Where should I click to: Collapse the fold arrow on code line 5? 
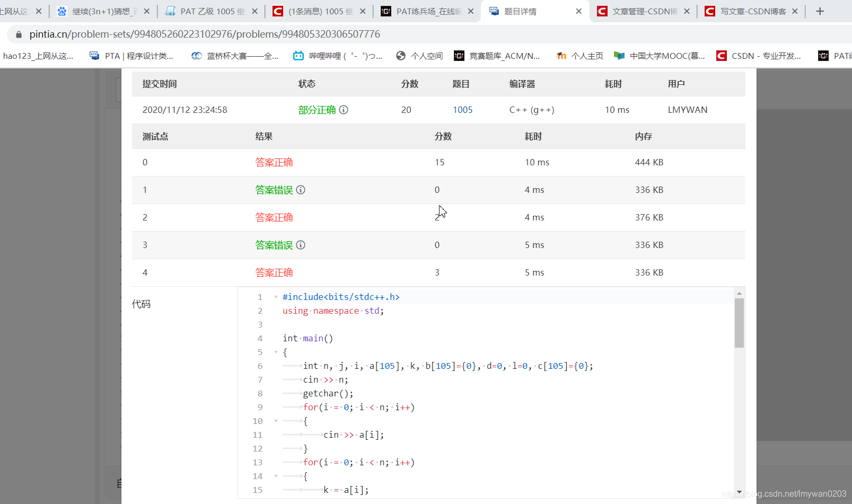click(276, 352)
